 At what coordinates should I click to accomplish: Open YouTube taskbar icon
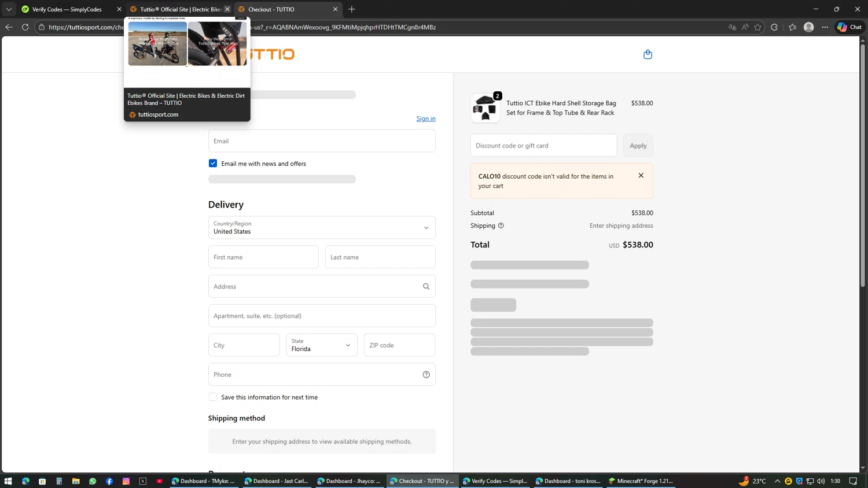point(160,481)
